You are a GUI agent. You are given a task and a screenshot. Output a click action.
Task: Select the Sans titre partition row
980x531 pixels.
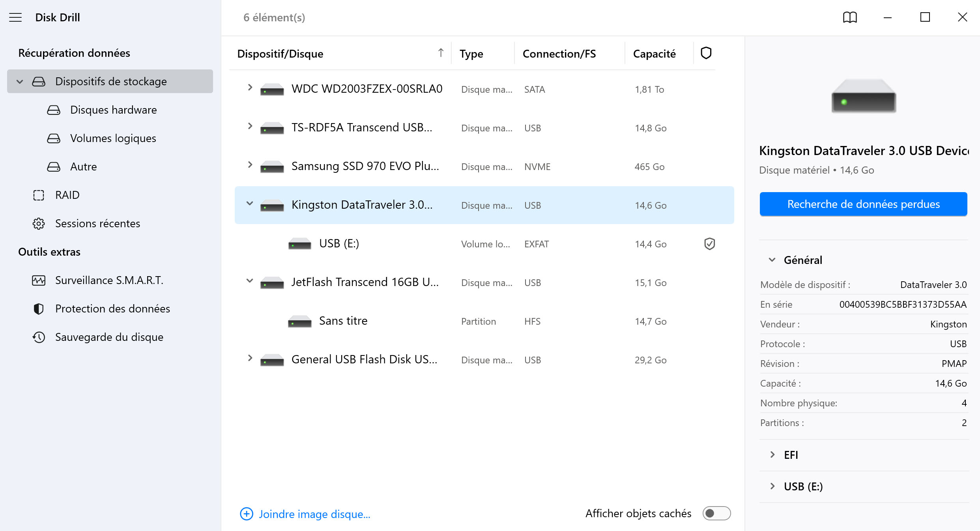484,321
